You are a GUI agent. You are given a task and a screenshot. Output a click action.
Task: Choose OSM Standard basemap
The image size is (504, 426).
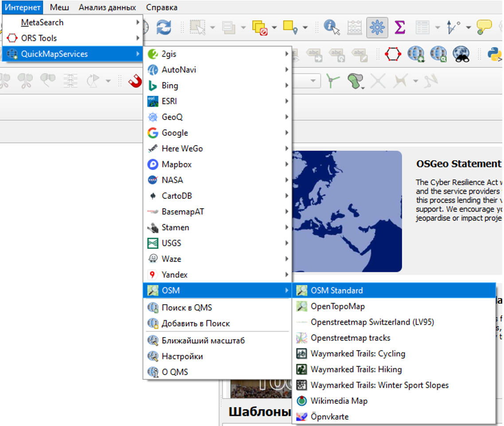tap(336, 290)
